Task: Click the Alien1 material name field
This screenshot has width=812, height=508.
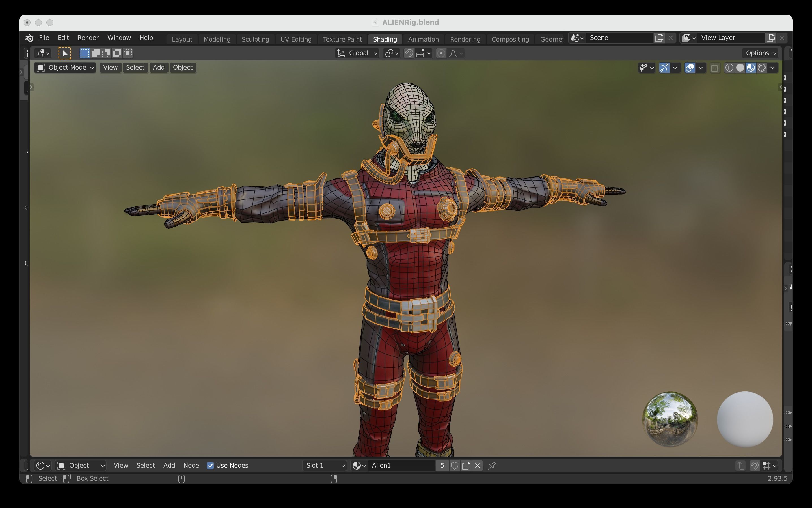Action: tap(402, 465)
